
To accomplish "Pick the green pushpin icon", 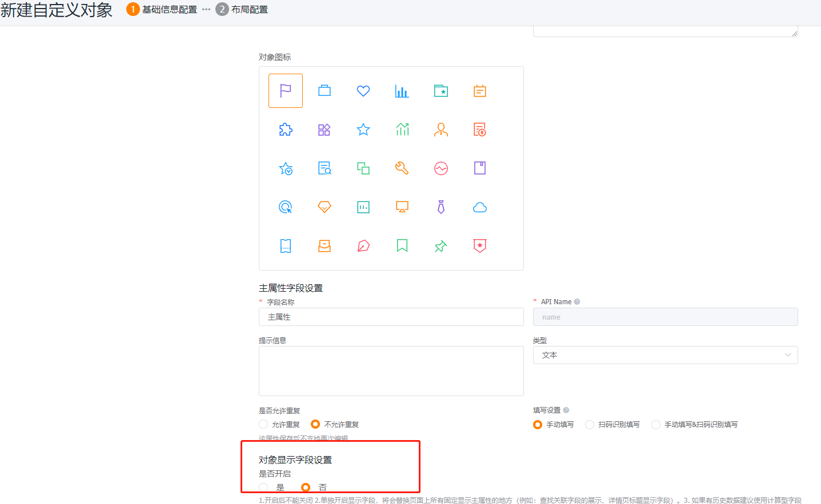I will [441, 246].
